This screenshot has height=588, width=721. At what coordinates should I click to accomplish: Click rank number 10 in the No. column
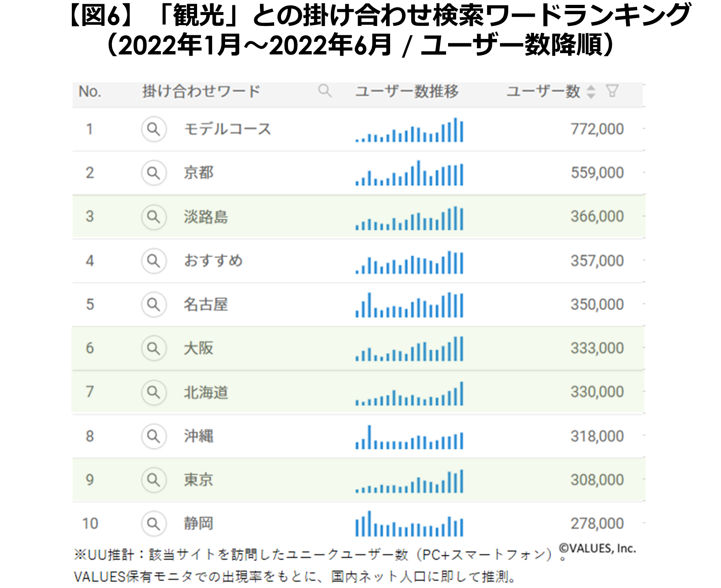point(90,524)
